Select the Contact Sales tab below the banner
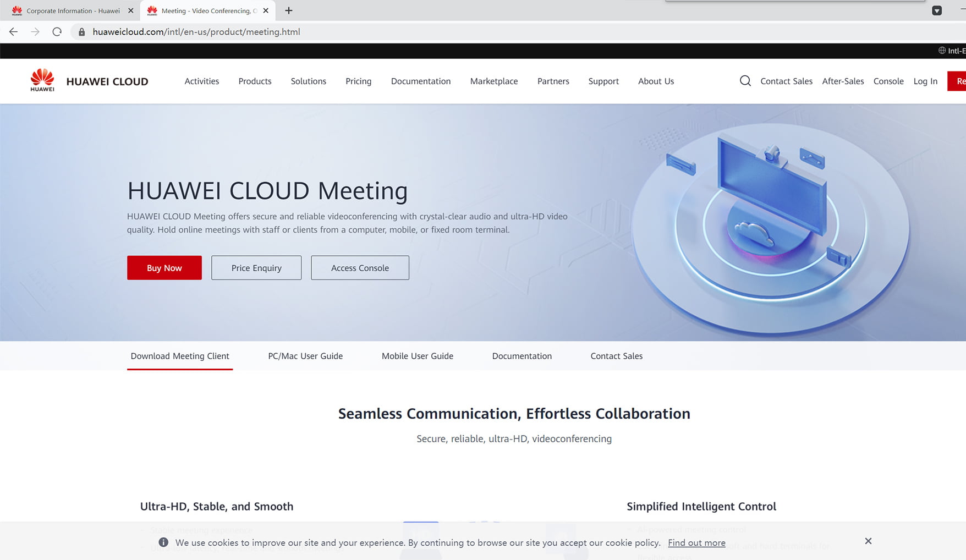Viewport: 966px width, 560px height. (617, 356)
